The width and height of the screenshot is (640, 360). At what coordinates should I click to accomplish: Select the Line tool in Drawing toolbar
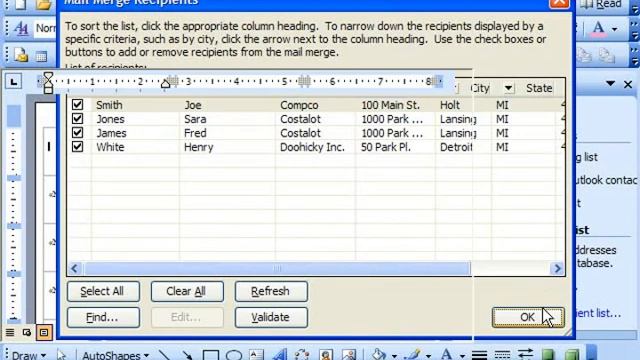pos(164,355)
